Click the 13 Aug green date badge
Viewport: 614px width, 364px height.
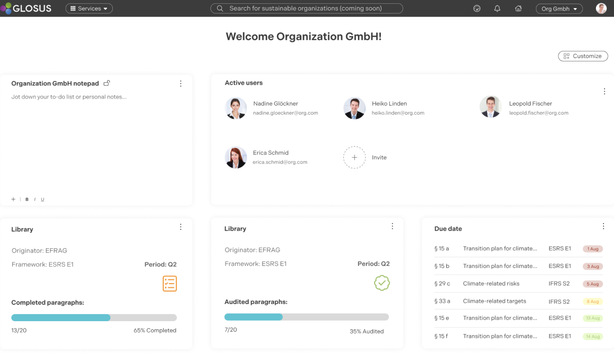click(593, 318)
